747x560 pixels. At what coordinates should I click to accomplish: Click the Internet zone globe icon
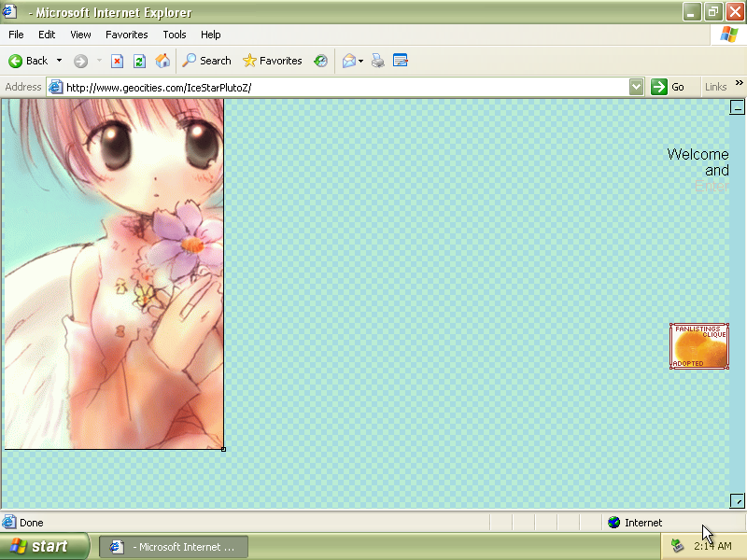613,523
